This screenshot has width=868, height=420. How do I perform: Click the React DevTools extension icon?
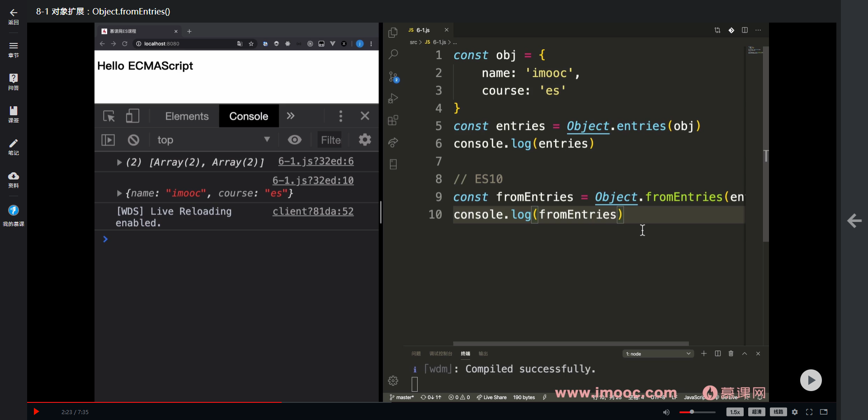click(288, 44)
